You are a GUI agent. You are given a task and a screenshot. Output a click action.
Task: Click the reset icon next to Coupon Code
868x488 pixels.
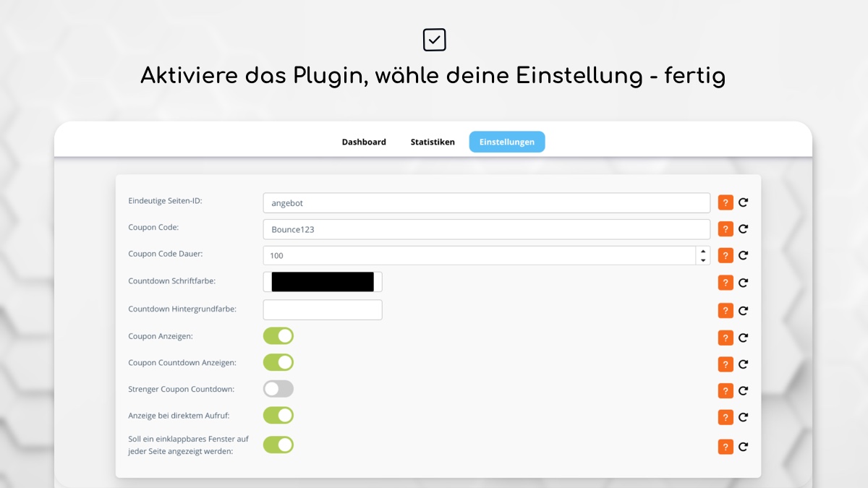(744, 228)
